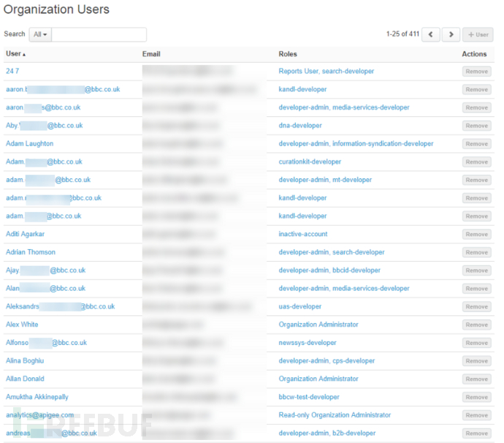This screenshot has height=443, width=504.
Task: Open user Amuktha Akkinepally
Action: 37,397
